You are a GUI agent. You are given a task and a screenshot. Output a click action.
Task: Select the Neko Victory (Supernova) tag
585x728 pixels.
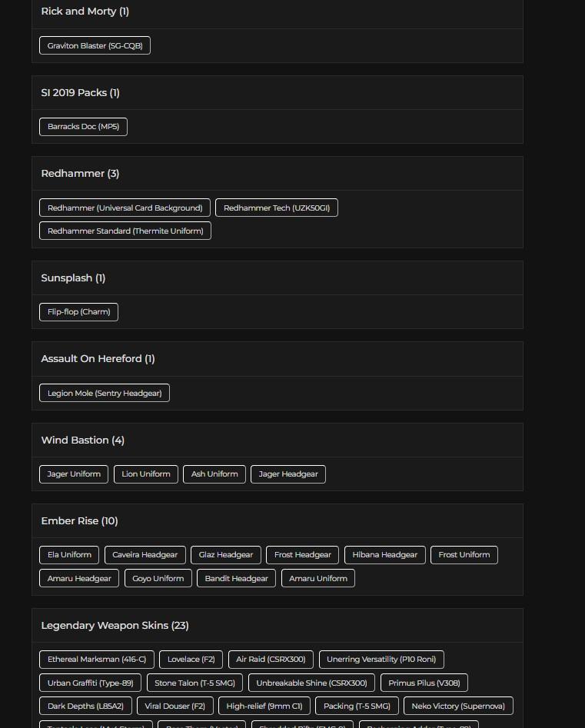coord(458,706)
